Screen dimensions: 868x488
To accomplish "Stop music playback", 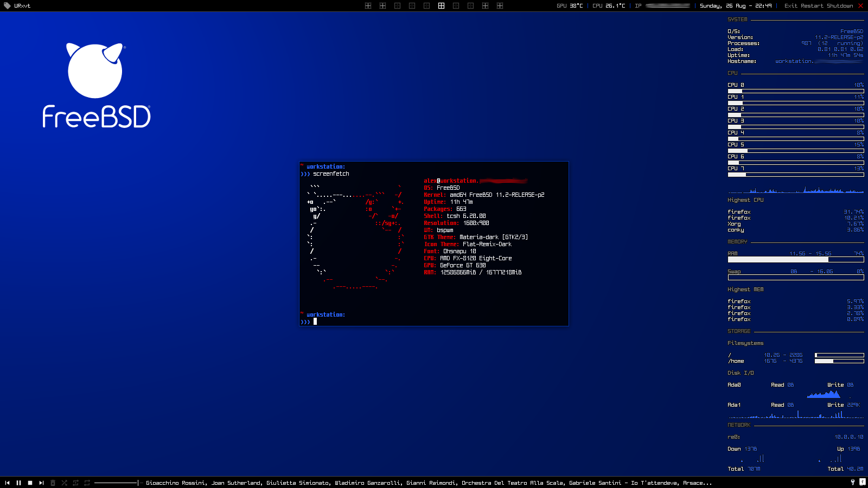I will pos(30,483).
